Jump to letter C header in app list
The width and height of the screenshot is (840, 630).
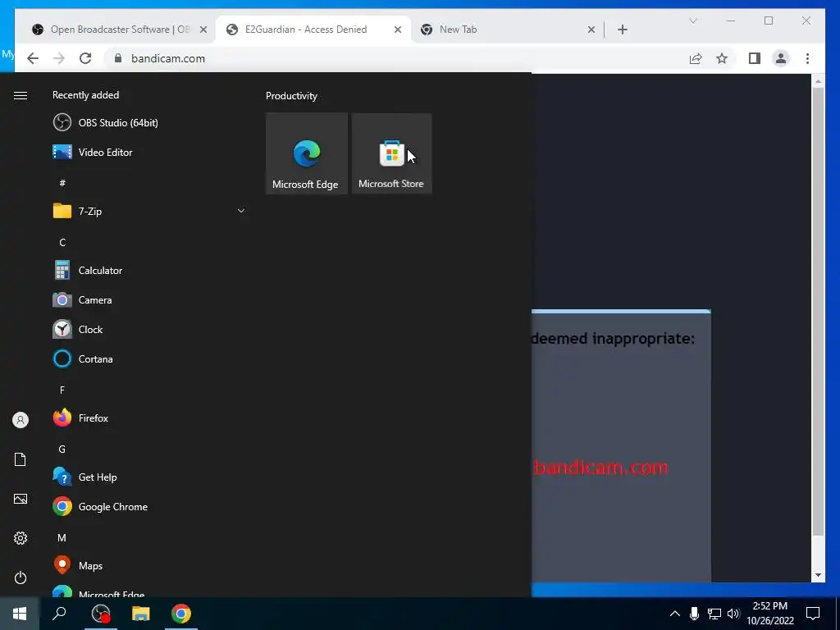[x=62, y=243]
